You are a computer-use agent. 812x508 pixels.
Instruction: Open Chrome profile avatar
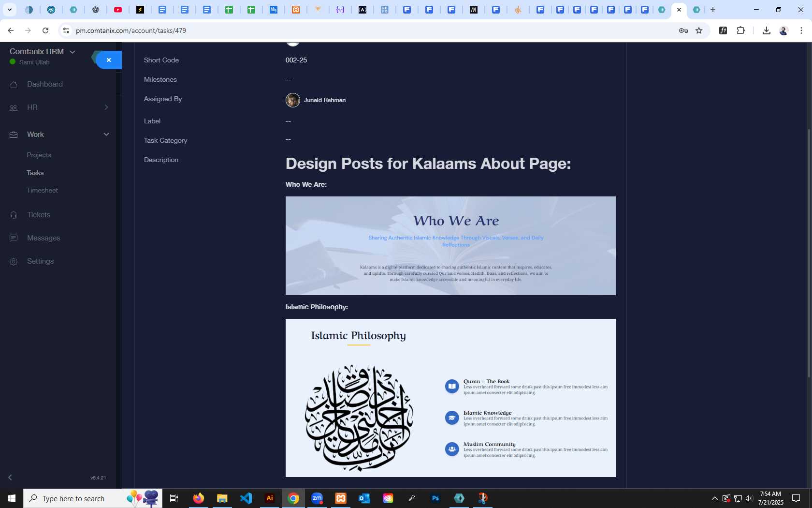(x=783, y=30)
